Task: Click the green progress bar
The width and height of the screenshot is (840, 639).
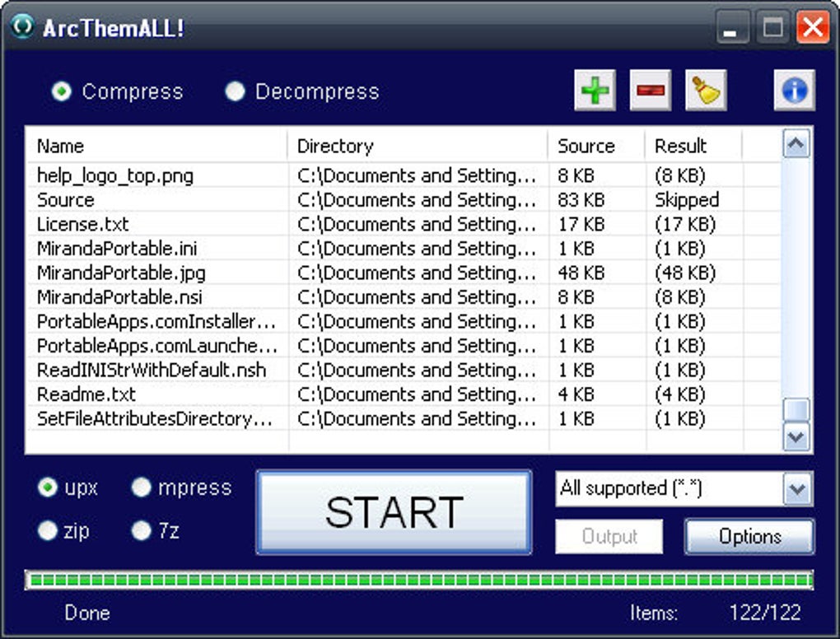Action: pos(419,580)
